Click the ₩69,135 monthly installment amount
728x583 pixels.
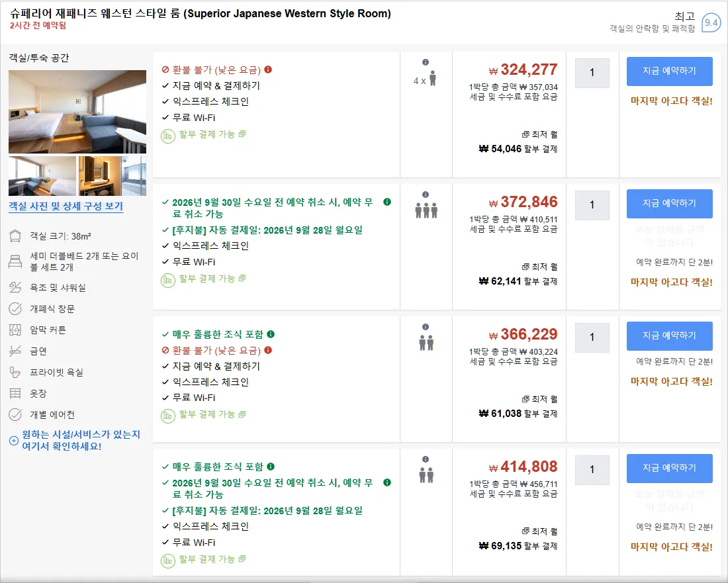point(500,546)
